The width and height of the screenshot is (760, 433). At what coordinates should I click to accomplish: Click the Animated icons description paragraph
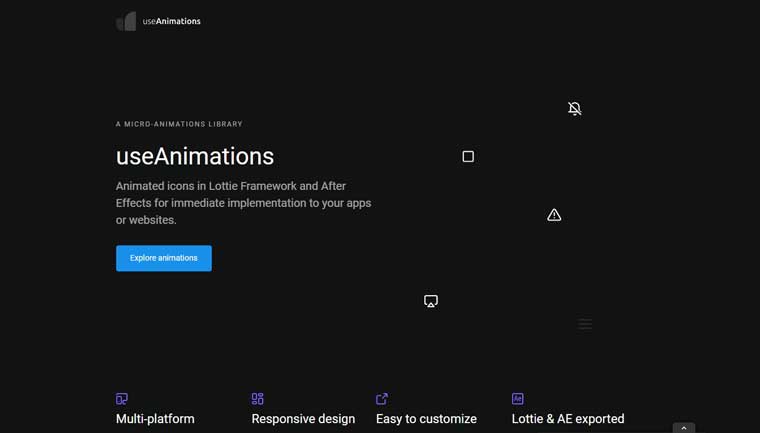click(243, 203)
